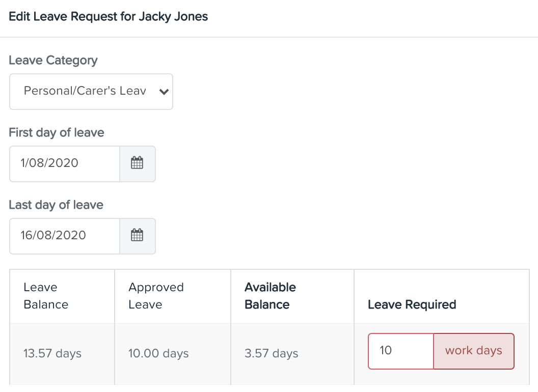538x392 pixels.
Task: Open the calendar picker for Last day of leave
Action: [x=137, y=236]
